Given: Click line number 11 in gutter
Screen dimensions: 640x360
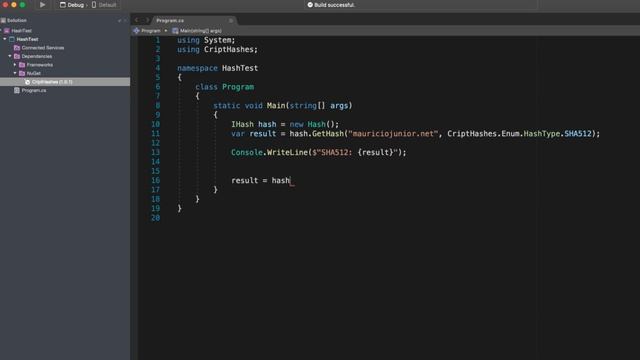Looking at the screenshot, I should (x=156, y=133).
